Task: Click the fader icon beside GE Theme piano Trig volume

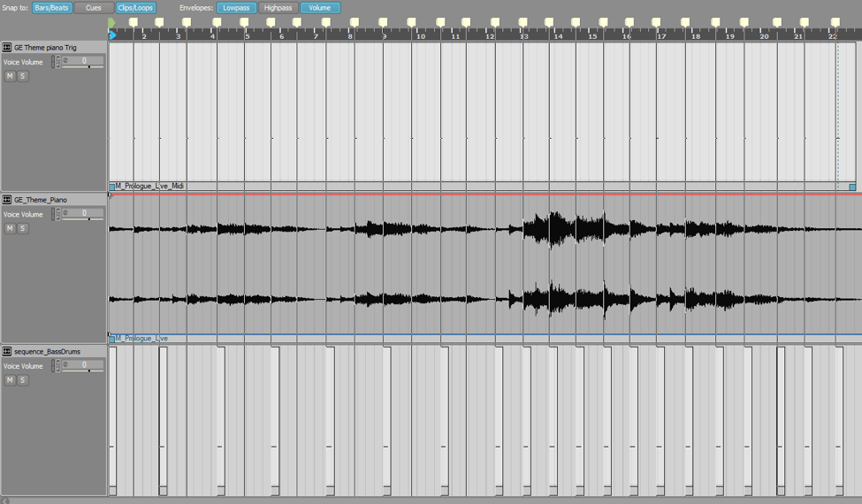Action: (x=56, y=62)
